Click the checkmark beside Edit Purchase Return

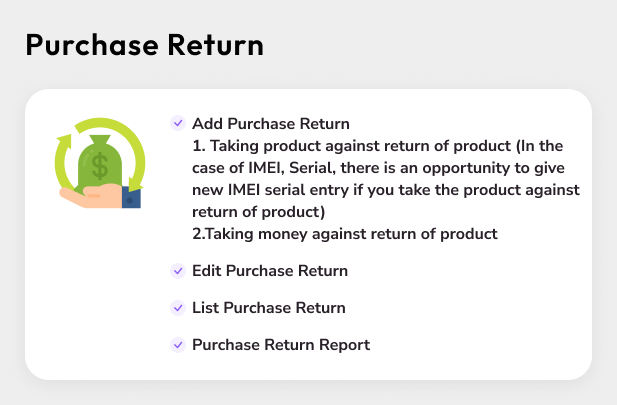tap(178, 270)
